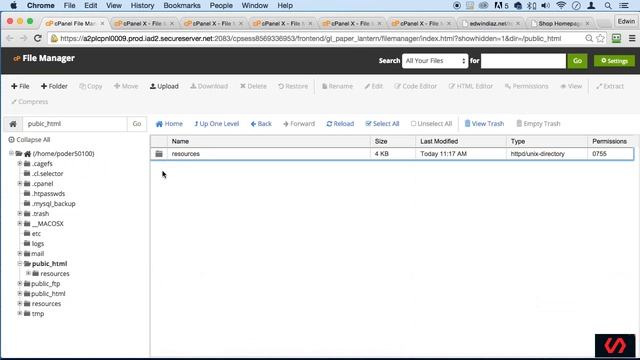Select logs folder in tree

click(x=38, y=244)
